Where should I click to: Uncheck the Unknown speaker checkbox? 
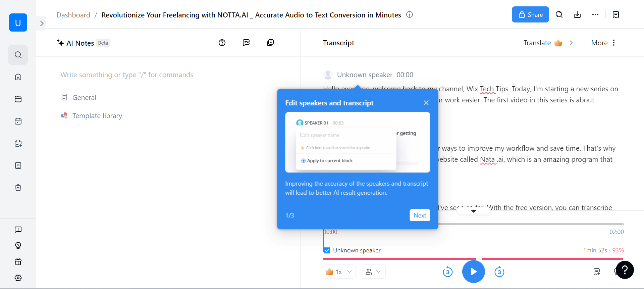point(327,250)
